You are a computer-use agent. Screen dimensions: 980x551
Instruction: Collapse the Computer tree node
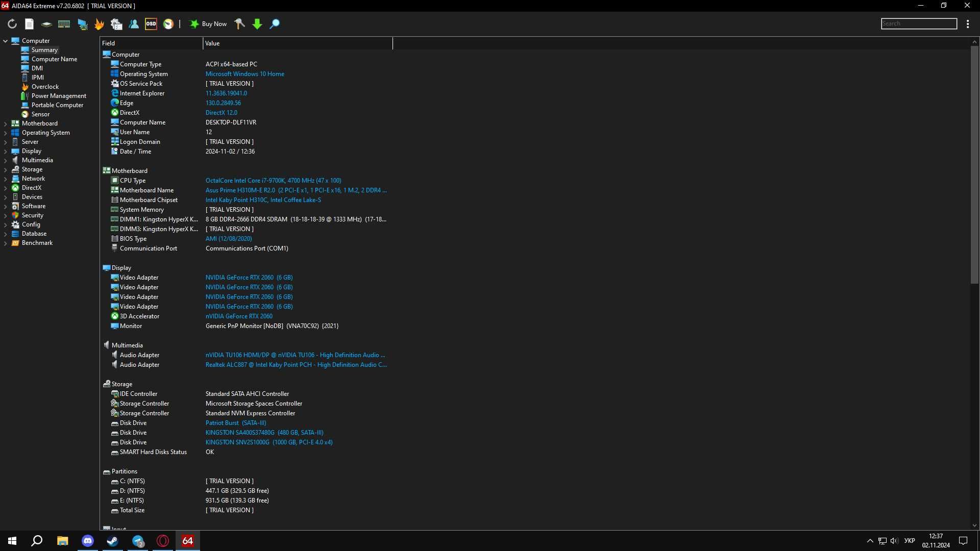[5, 41]
